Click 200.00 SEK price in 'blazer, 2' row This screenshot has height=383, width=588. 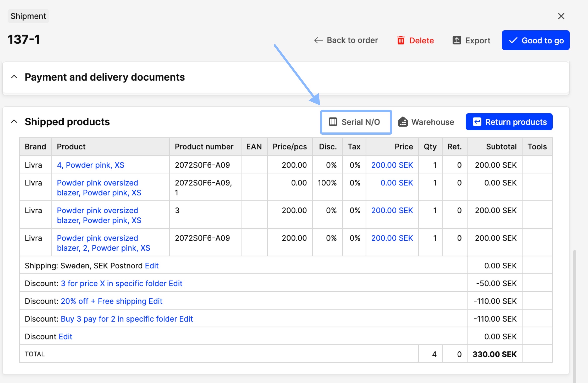pyautogui.click(x=392, y=238)
